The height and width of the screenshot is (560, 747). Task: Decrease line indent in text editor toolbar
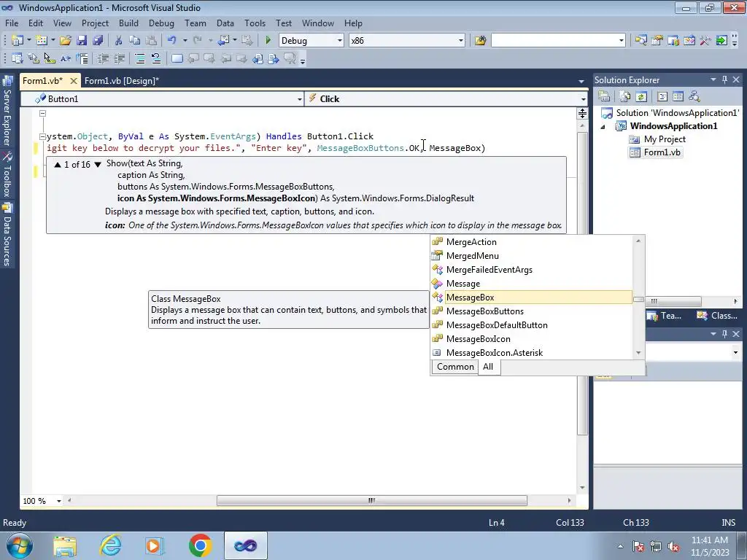pos(103,58)
